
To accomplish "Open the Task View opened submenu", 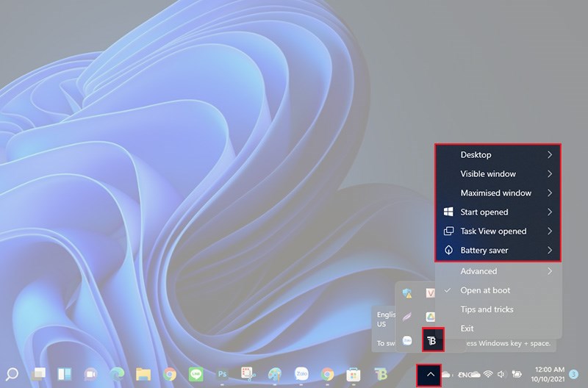I will pos(498,231).
